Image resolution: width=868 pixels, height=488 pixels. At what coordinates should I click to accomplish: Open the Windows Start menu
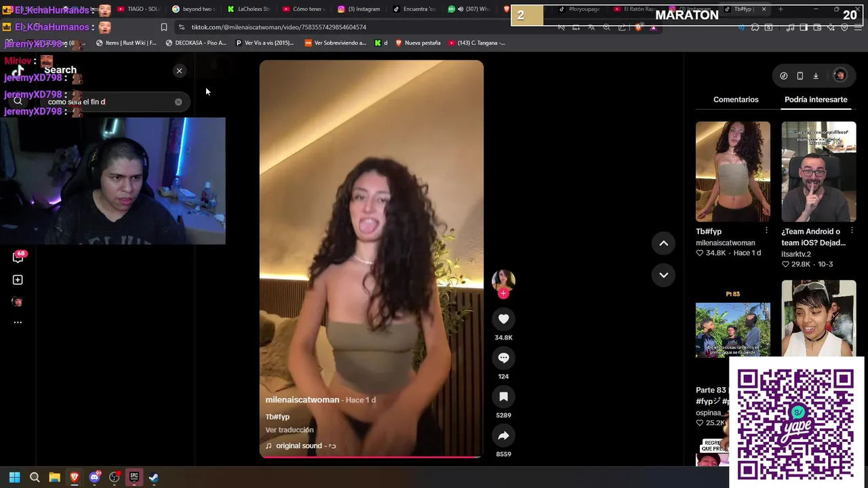coord(14,477)
